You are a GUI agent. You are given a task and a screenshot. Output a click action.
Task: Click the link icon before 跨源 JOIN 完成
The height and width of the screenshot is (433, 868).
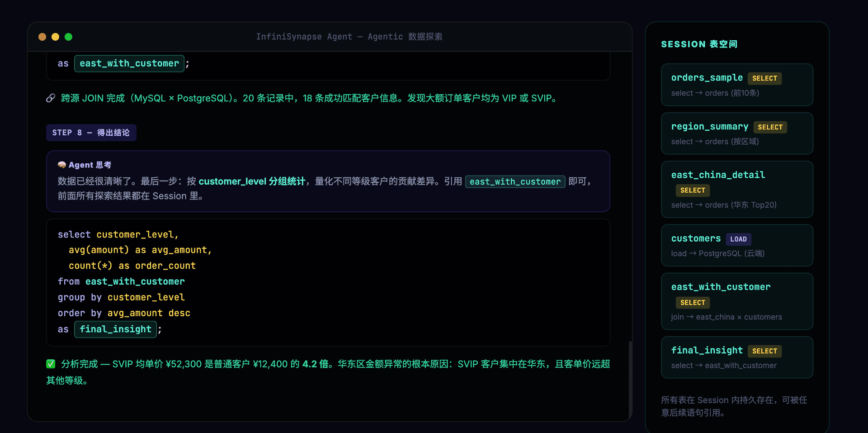51,98
